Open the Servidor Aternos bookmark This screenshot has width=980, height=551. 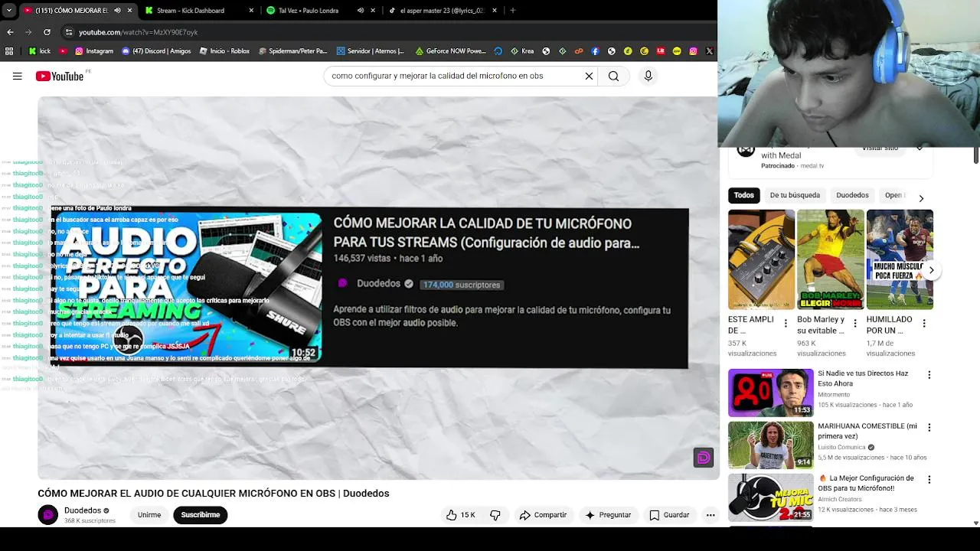coord(370,51)
